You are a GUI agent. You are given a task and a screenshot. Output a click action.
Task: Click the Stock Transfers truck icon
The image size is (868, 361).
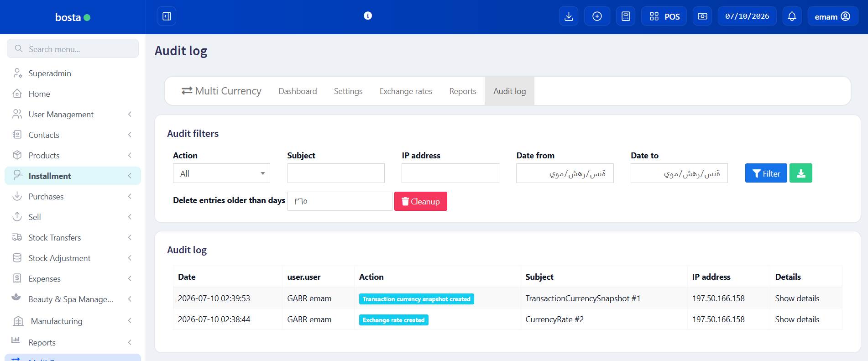pos(17,237)
